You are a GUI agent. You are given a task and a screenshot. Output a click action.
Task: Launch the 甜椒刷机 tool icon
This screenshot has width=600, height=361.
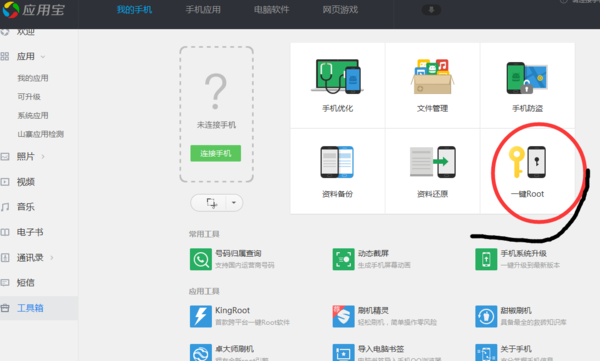point(486,316)
